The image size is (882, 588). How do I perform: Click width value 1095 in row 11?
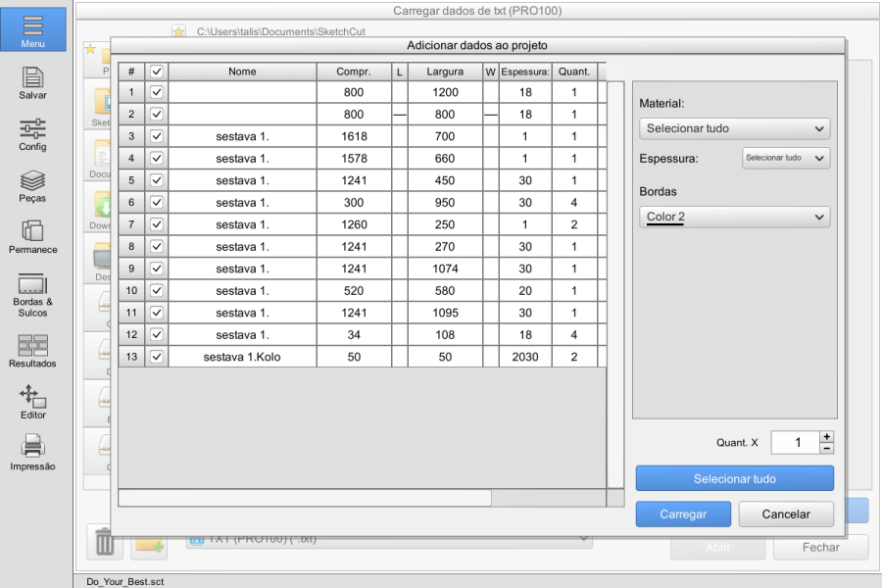pos(445,313)
